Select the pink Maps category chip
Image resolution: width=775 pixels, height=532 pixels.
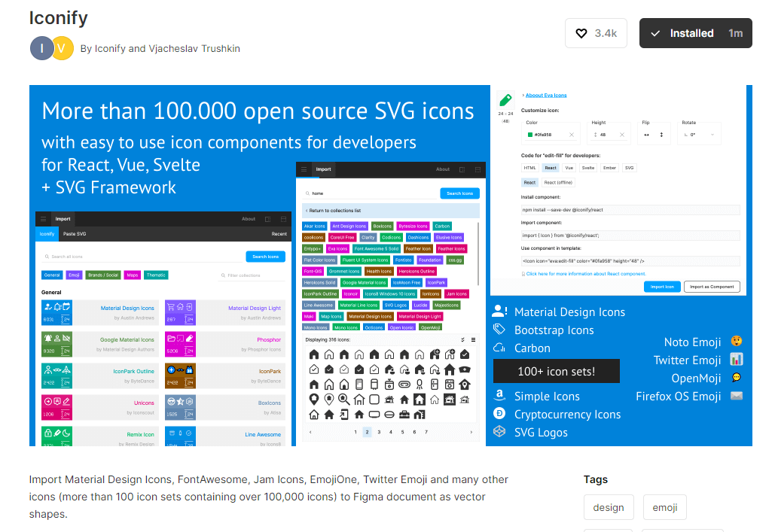(x=132, y=275)
